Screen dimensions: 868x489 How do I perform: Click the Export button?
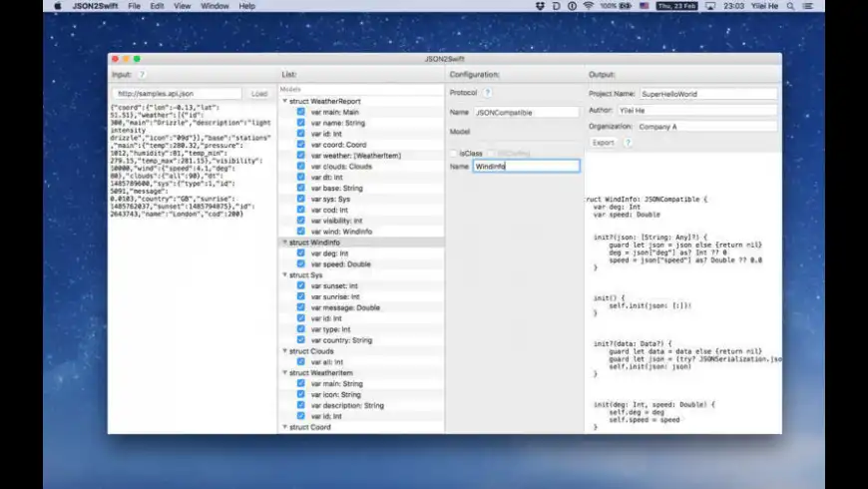click(603, 143)
